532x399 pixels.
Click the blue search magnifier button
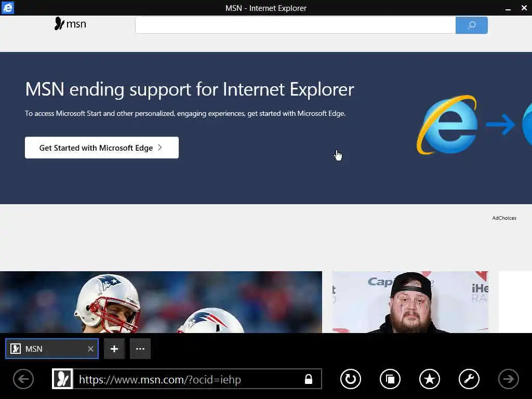(472, 25)
